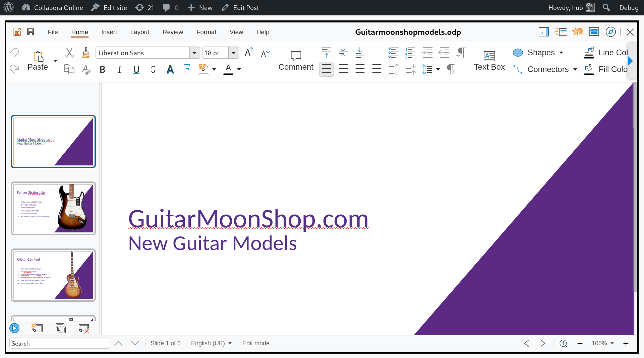Switch to the Review tab
This screenshot has width=644, height=358.
click(173, 32)
